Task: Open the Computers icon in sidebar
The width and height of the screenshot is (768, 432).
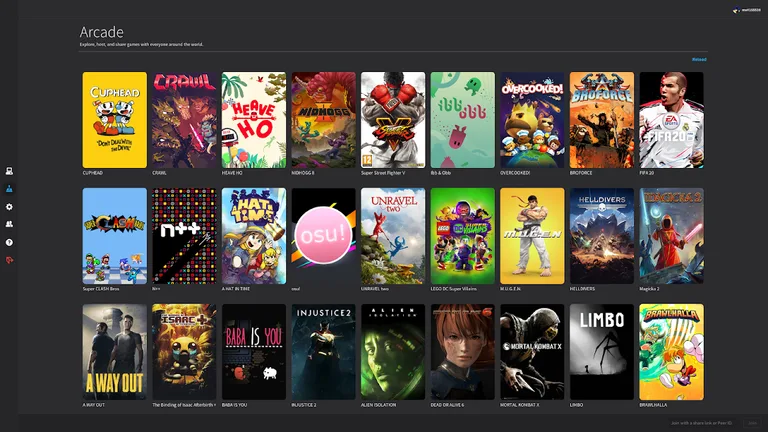Action: [9, 171]
